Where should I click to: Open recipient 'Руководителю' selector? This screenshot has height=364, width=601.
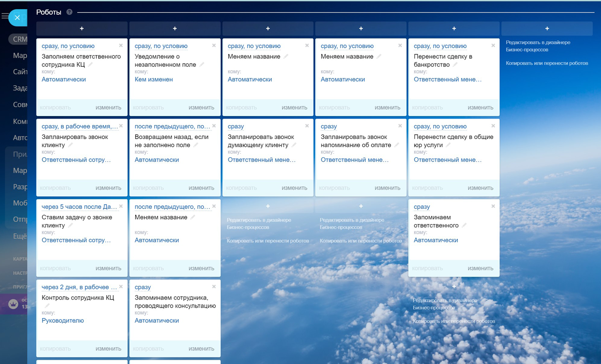(x=63, y=321)
